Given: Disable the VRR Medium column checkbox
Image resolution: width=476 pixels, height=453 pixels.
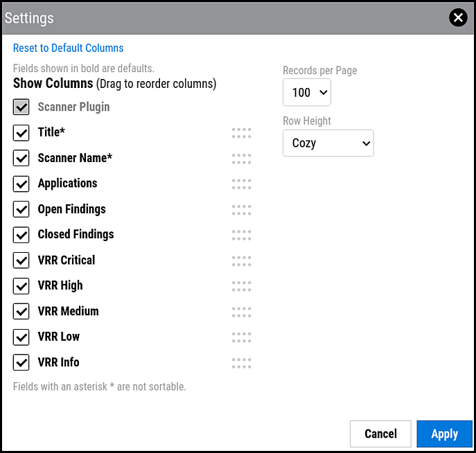Looking at the screenshot, I should tap(21, 312).
